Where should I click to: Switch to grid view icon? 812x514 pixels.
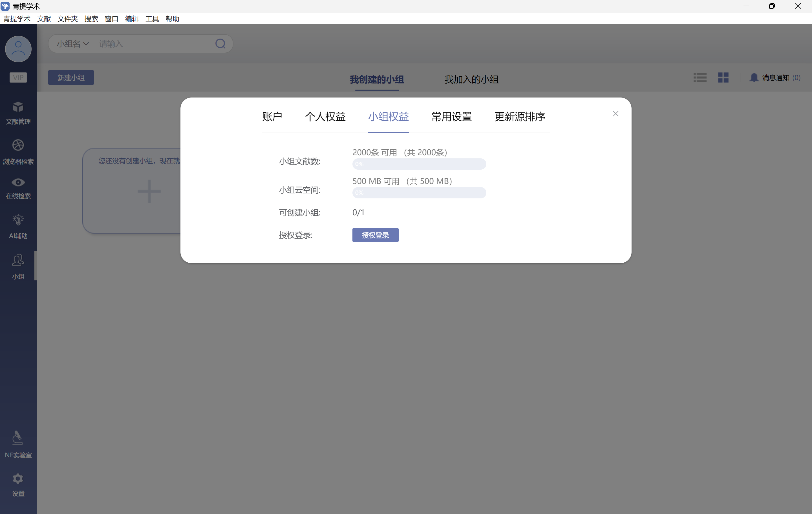[723, 77]
